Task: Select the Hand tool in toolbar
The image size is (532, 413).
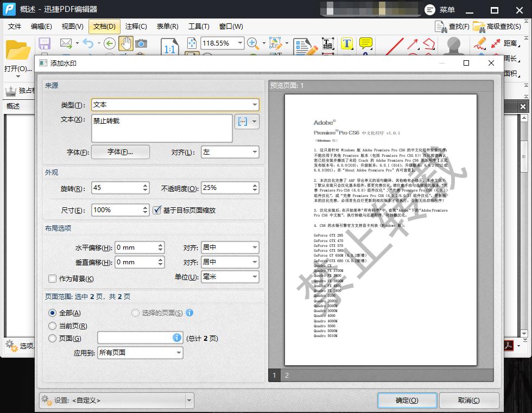Action: 126,43
